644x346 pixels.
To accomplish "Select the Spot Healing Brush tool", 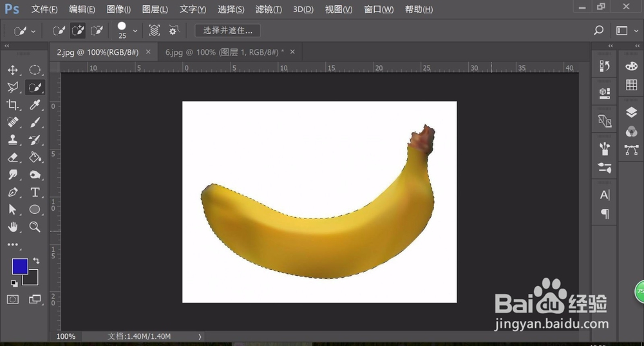I will (x=13, y=122).
